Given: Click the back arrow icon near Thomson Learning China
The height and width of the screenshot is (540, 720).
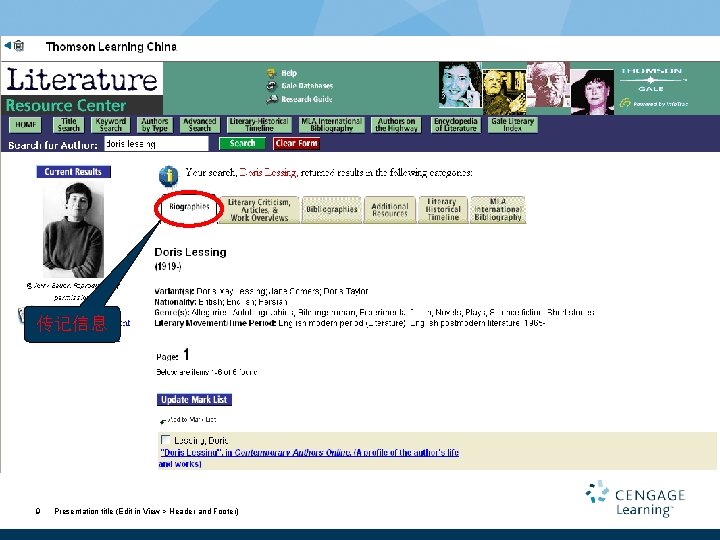Looking at the screenshot, I should pos(7,45).
